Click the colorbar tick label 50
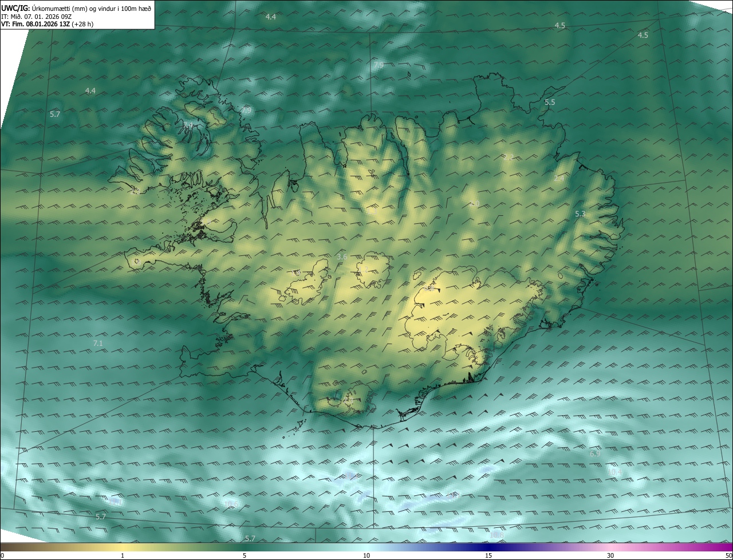 [x=728, y=555]
